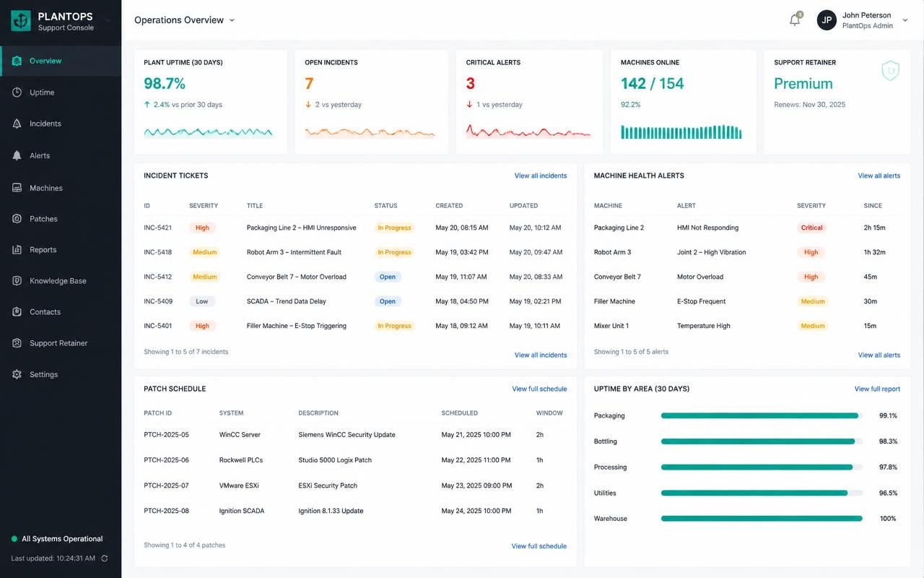Expand the PlantOps console switcher chevron

click(x=108, y=20)
